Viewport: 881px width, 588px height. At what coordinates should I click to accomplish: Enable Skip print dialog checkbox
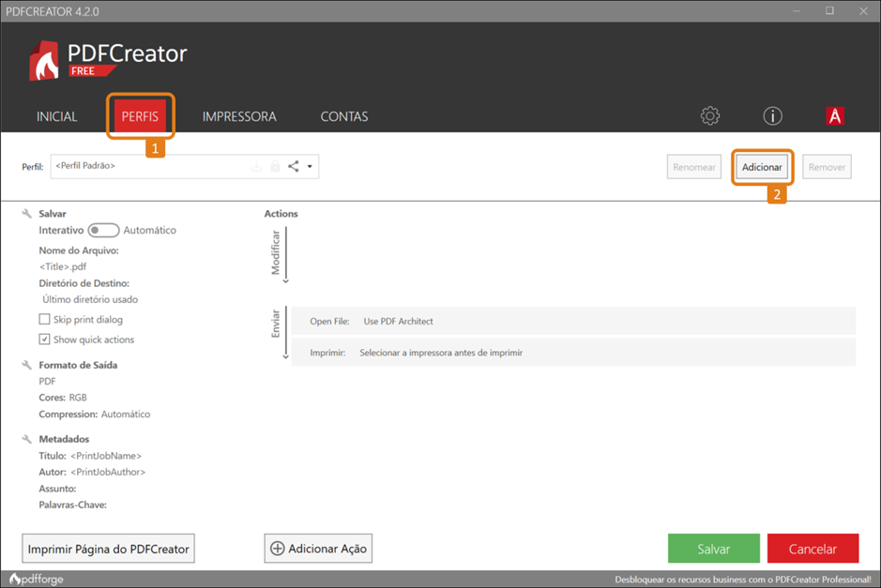[44, 320]
